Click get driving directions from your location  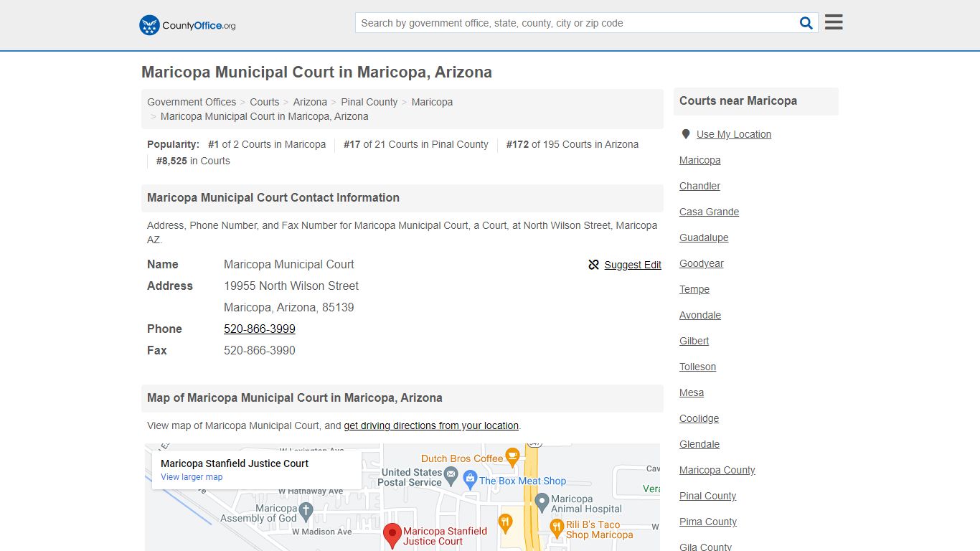[431, 425]
